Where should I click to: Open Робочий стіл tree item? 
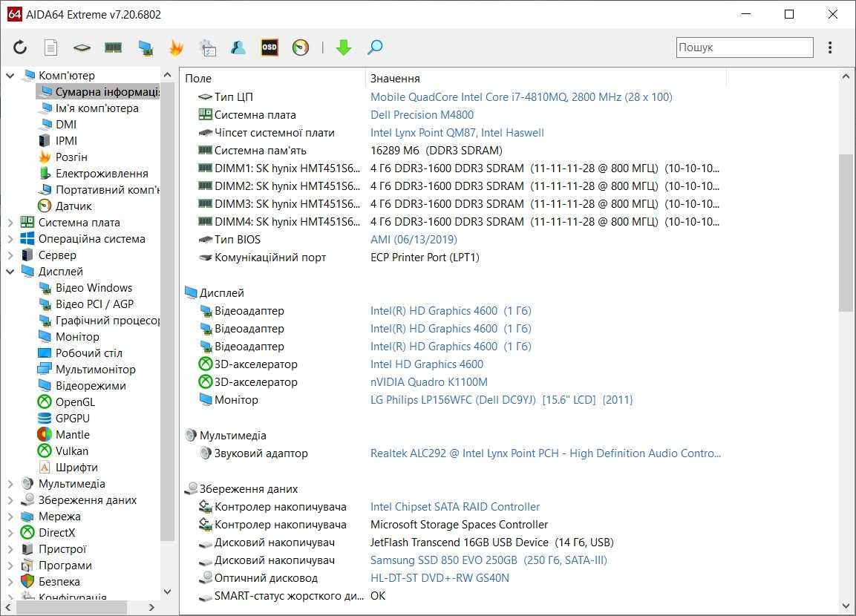tap(80, 353)
